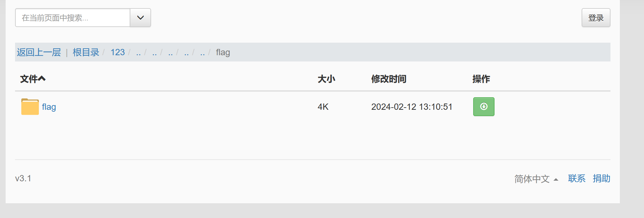
Task: Click the 操作 column header
Action: pos(481,79)
